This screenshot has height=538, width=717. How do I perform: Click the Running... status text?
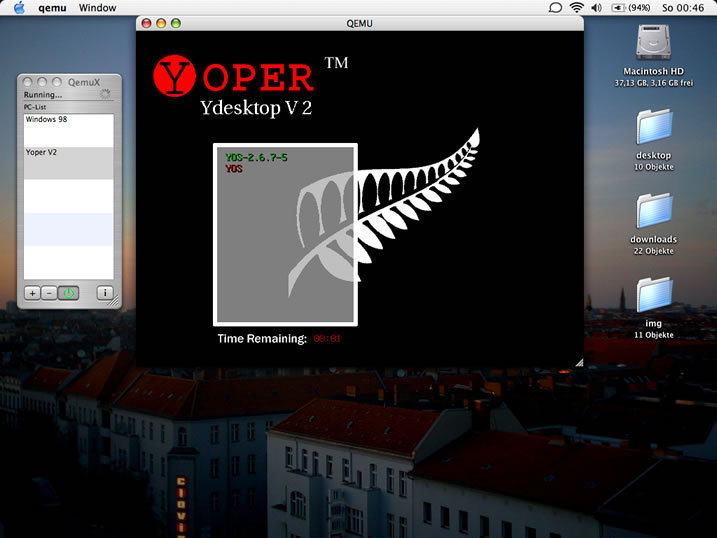click(x=43, y=95)
